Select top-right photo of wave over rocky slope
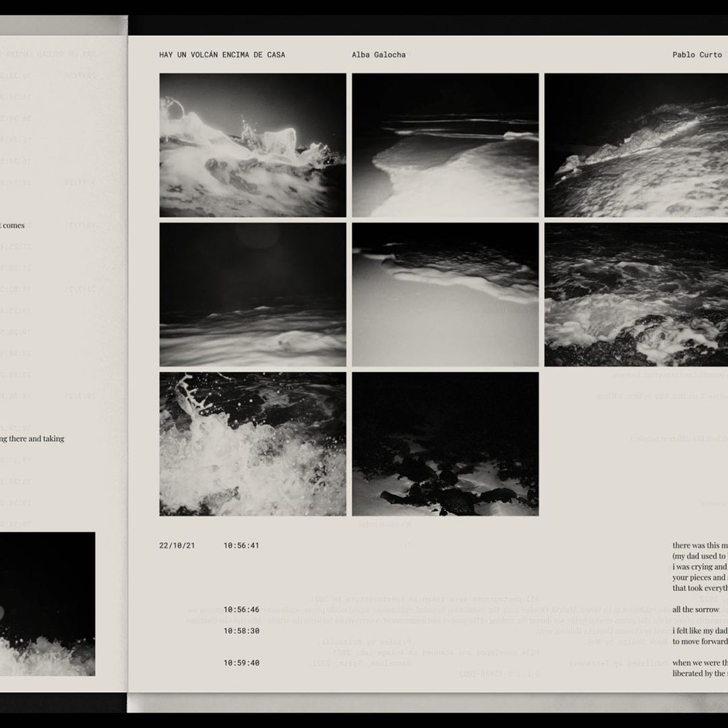The image size is (728, 728). (636, 145)
